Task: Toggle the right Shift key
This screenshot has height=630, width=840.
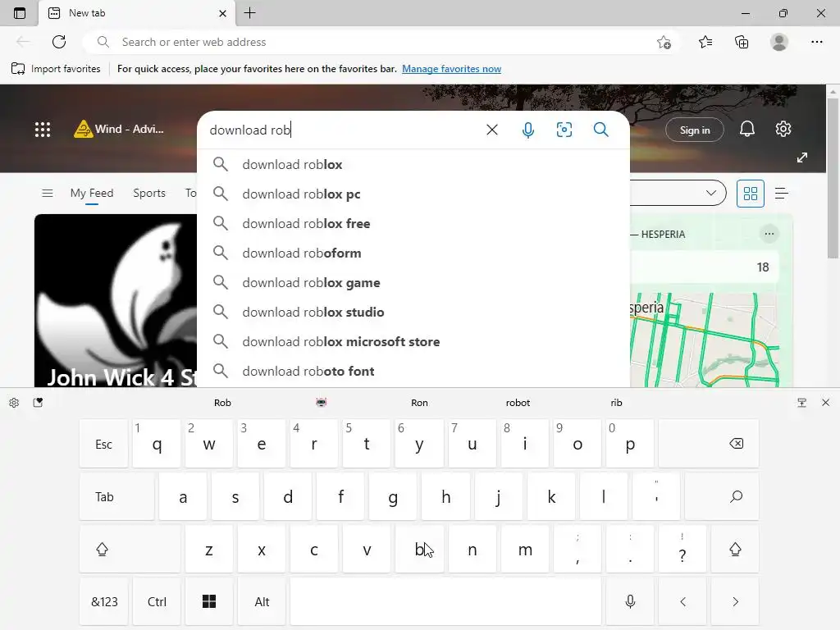Action: (735, 549)
